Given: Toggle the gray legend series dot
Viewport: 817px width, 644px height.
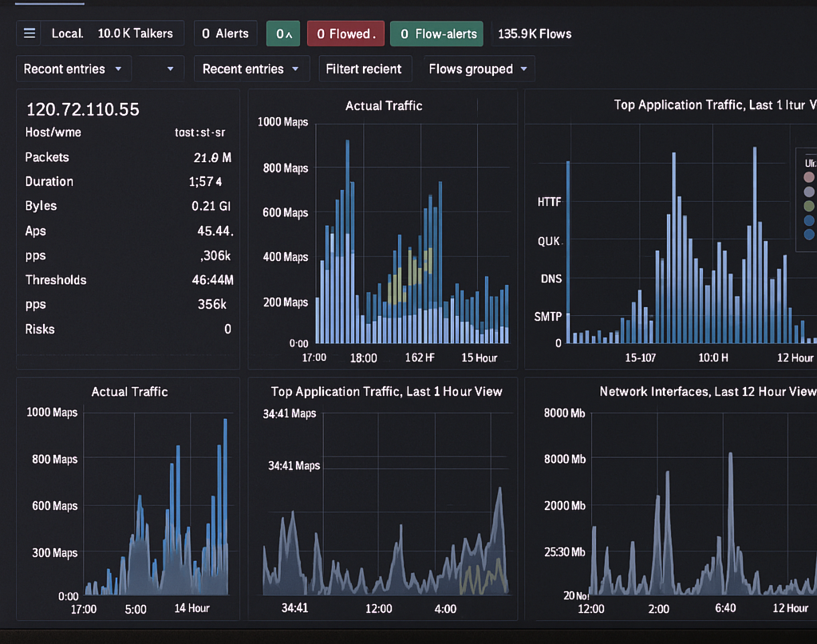Looking at the screenshot, I should tap(809, 192).
